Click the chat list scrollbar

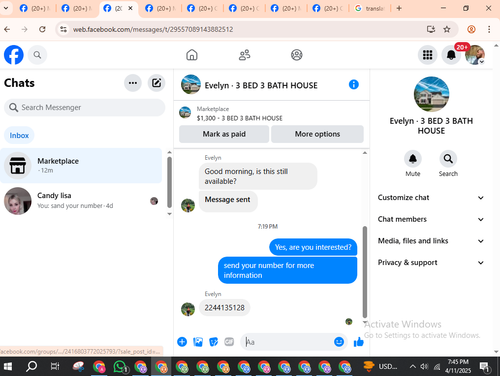click(169, 182)
